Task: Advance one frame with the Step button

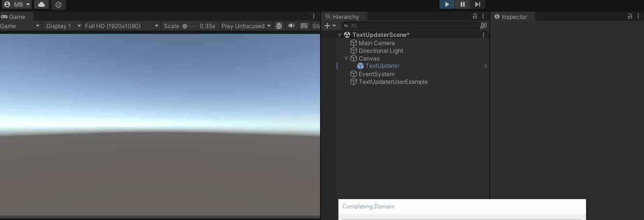Action: pos(477,4)
